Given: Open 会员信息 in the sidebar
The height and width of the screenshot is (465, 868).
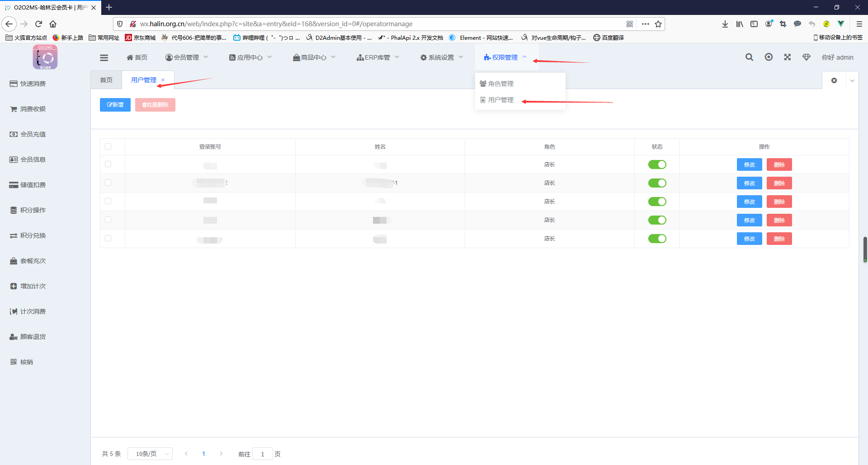Looking at the screenshot, I should 28,160.
